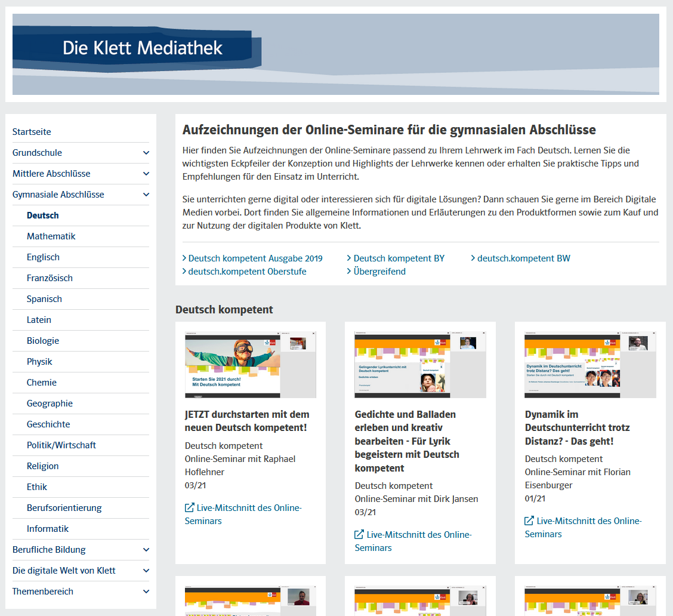673x616 pixels.
Task: Expand the Grundschule menu chevron
Action: (x=146, y=153)
